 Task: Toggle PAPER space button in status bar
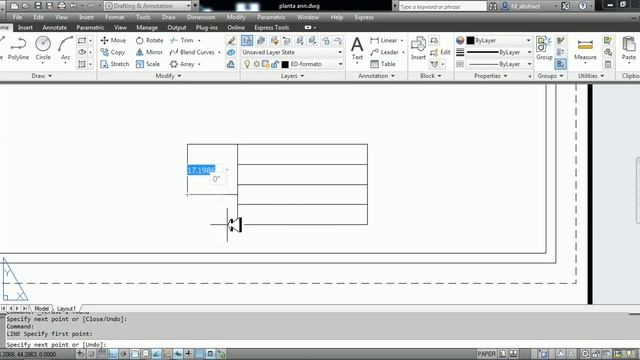pos(487,354)
